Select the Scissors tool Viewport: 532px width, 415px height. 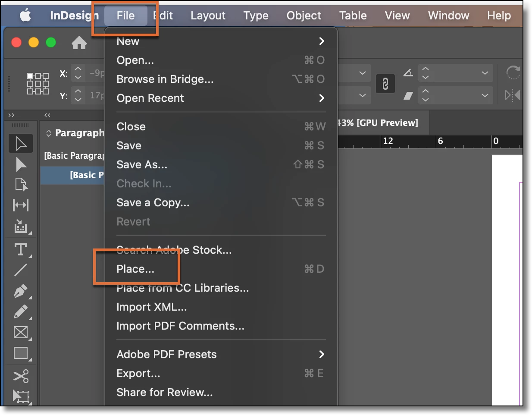21,376
